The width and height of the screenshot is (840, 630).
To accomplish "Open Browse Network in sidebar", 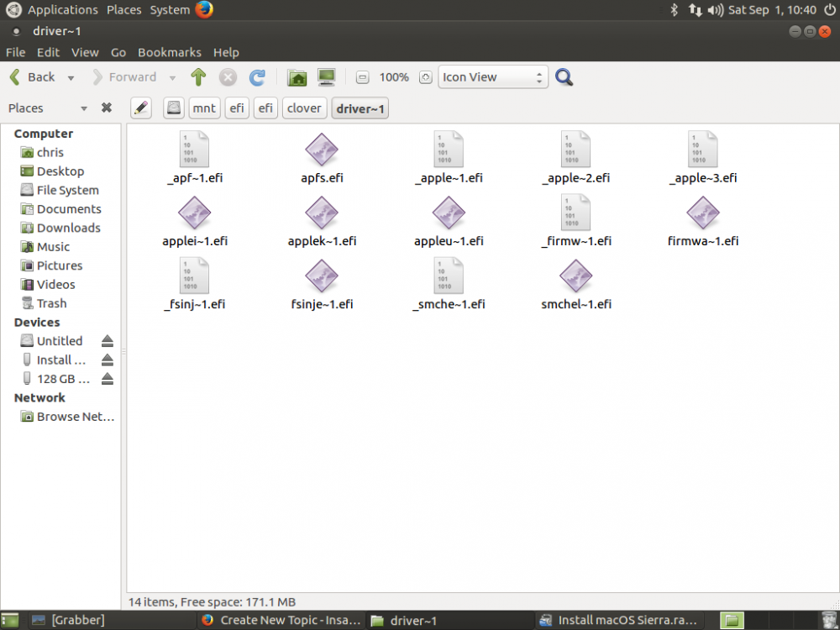I will 67,417.
